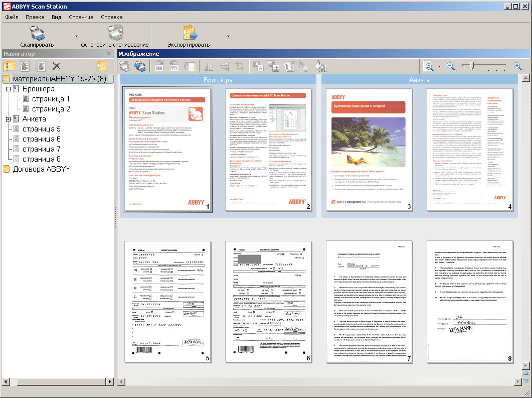Click the page view magnifier icon
The height and width of the screenshot is (398, 532).
429,66
